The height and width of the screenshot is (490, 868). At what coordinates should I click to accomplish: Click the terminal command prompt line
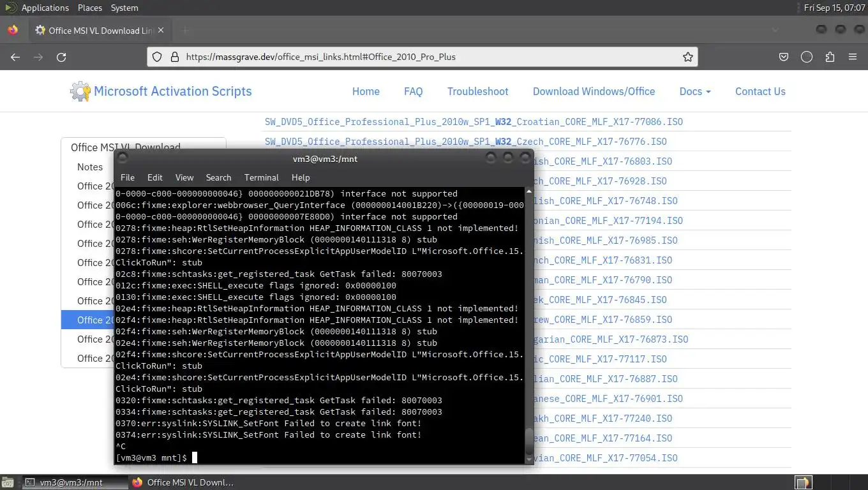[319, 457]
